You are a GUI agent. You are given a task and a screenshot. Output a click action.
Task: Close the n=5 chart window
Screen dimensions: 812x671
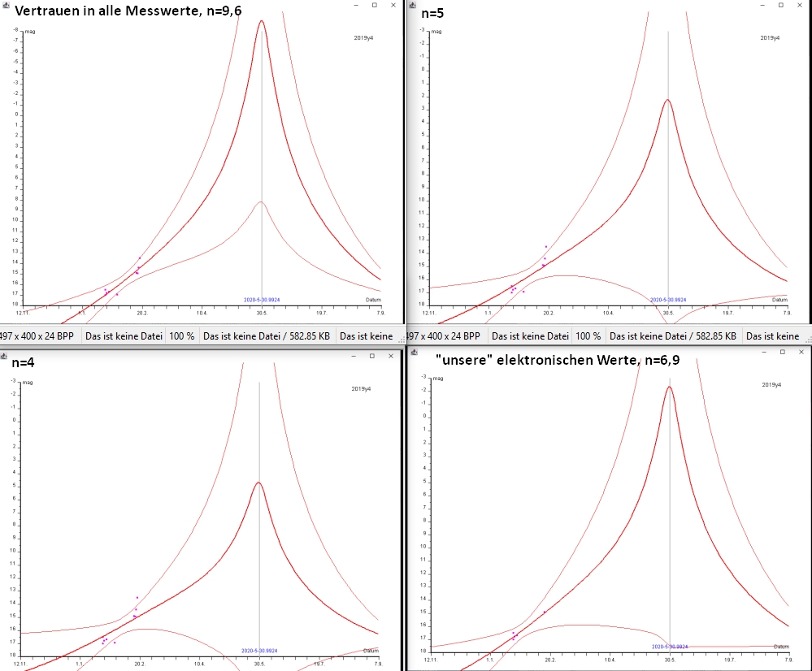click(800, 5)
